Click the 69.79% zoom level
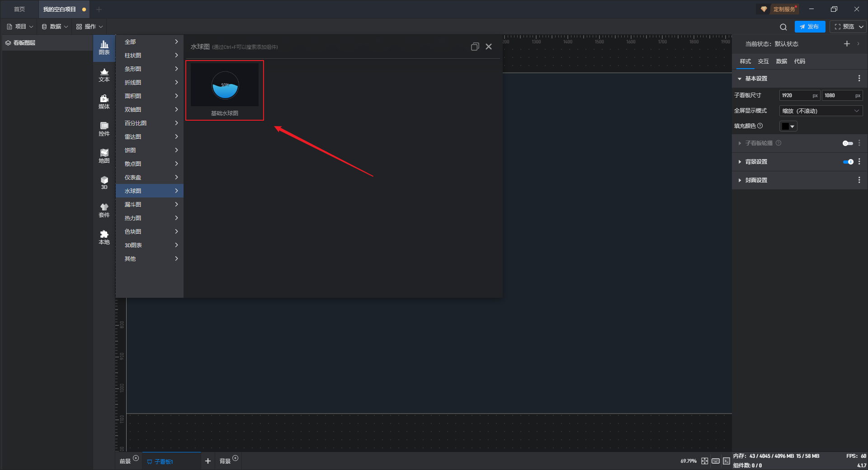This screenshot has width=868, height=470. click(x=689, y=461)
